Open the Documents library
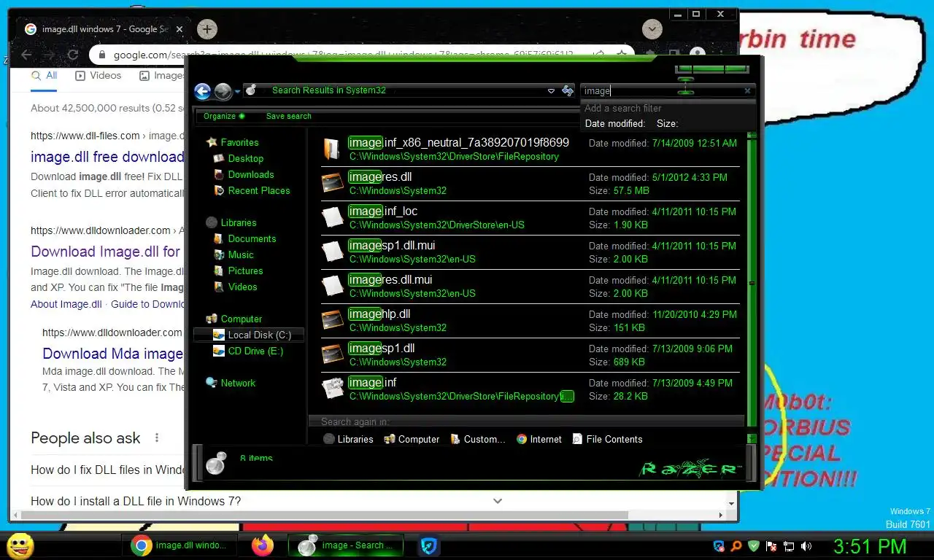Screen dimensions: 934x560 point(252,238)
